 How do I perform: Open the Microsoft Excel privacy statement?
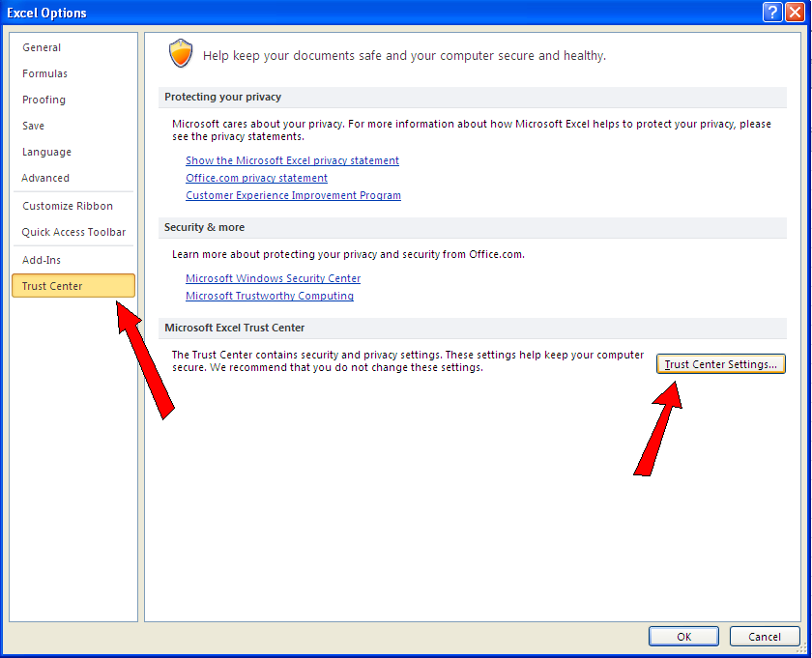pos(292,160)
